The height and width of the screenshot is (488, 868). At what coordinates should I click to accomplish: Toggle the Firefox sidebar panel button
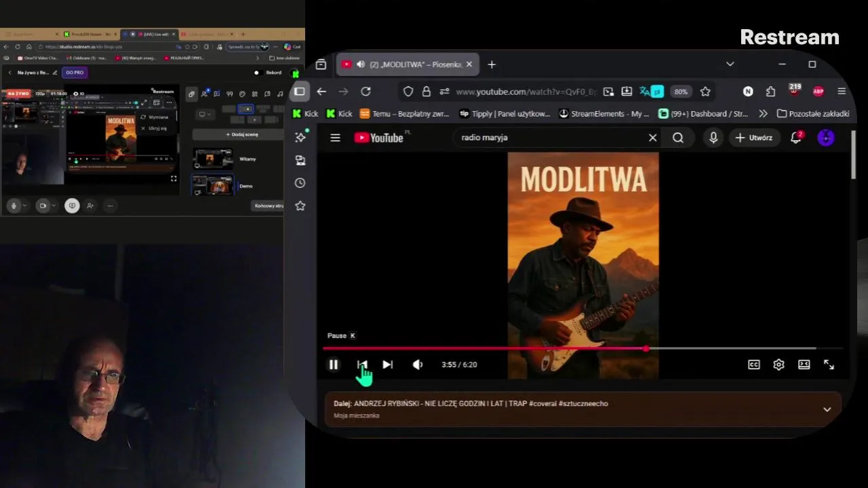click(299, 91)
